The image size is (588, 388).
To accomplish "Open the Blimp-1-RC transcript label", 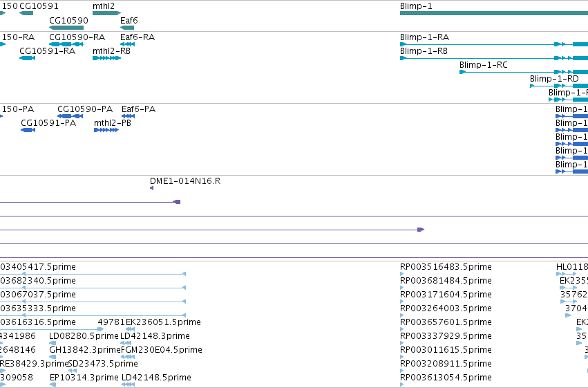I will [x=484, y=65].
